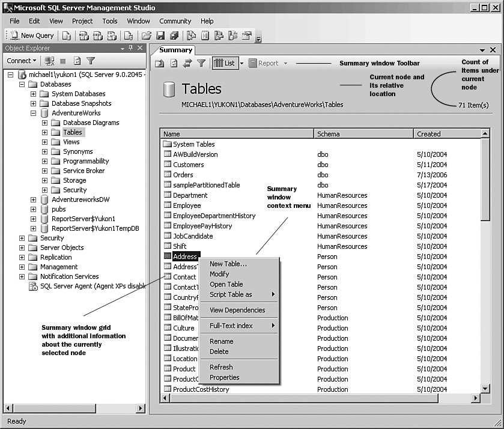Click the Report button in Summary toolbar
Screen dimensions: 504x429
pos(264,63)
